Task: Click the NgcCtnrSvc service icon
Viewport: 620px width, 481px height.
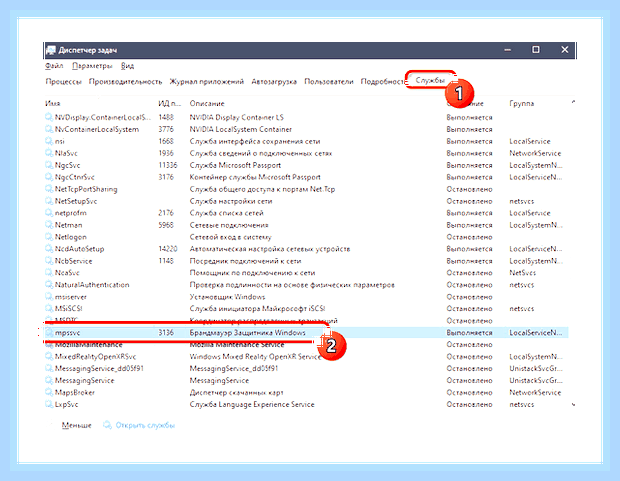Action: point(49,177)
